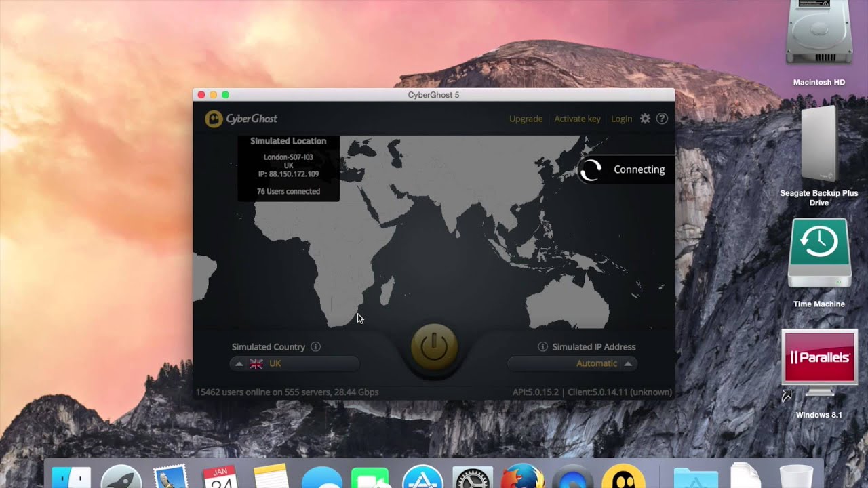This screenshot has width=868, height=488.
Task: Click the CyberGhost 5 window title
Action: coord(433,95)
